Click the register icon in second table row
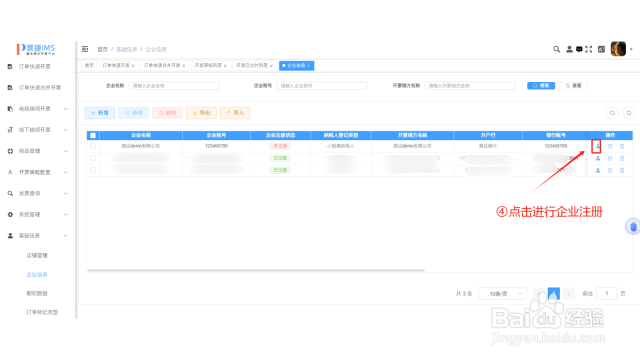 click(x=598, y=158)
